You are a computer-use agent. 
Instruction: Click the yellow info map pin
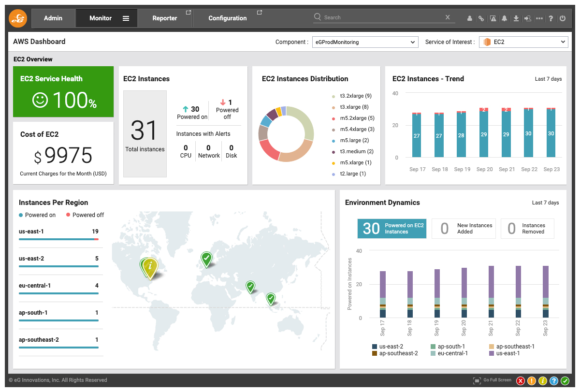click(151, 268)
